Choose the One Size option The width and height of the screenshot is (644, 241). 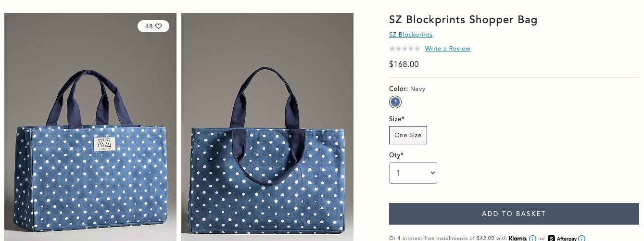(x=408, y=135)
